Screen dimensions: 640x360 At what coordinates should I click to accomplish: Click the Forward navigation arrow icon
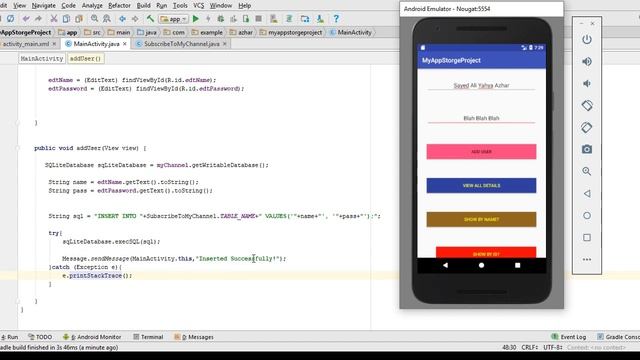(135, 19)
